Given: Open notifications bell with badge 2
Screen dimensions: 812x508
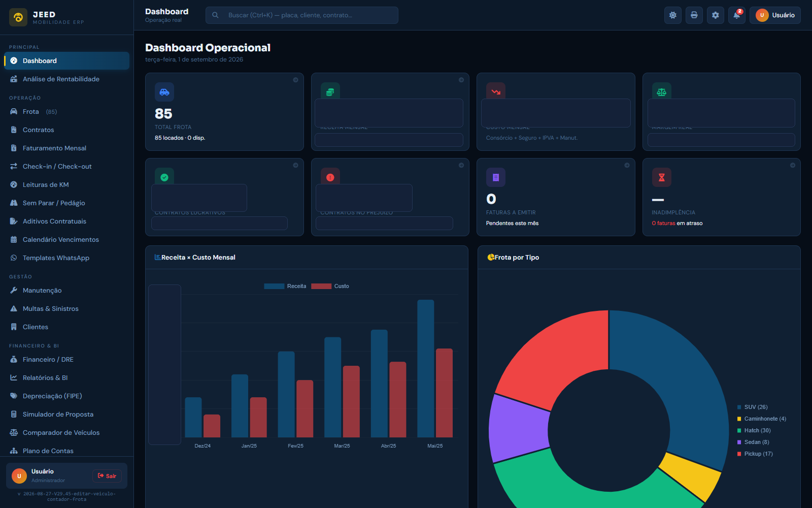Looking at the screenshot, I should [x=737, y=15].
